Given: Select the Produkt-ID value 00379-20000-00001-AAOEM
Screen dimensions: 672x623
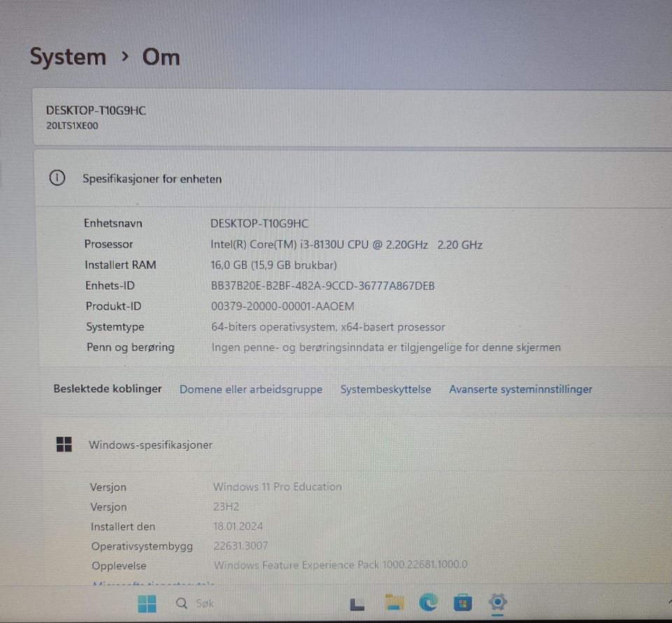Looking at the screenshot, I should [x=282, y=307].
